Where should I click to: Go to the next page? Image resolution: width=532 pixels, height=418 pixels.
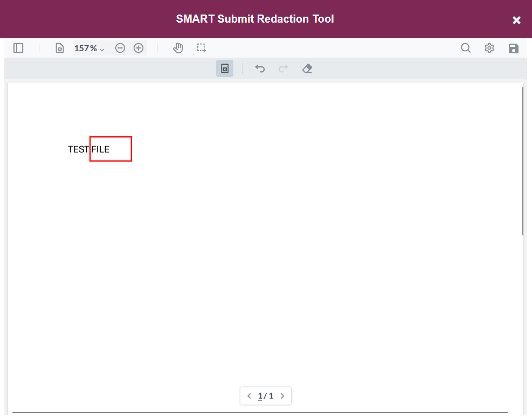coord(282,395)
